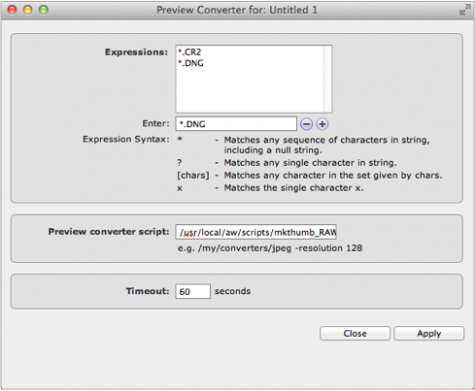This screenshot has width=475, height=391.
Task: Apply the preview converter settings
Action: click(429, 333)
